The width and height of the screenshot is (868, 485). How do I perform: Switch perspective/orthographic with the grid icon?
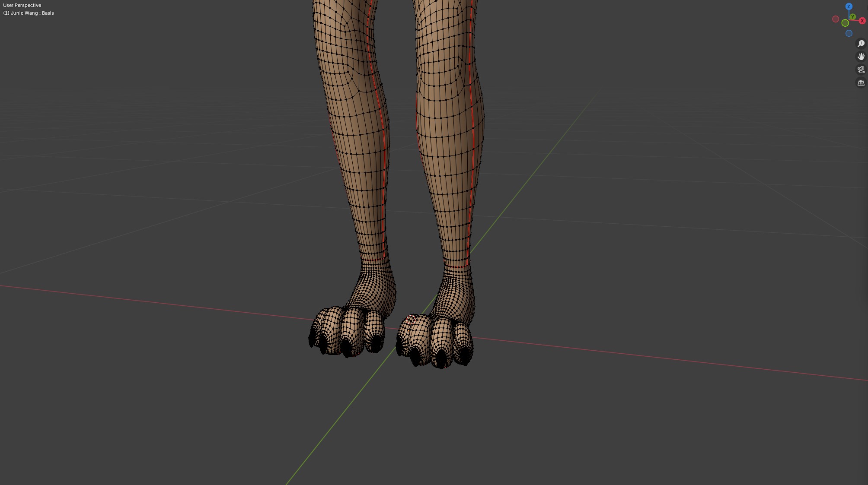[x=861, y=82]
